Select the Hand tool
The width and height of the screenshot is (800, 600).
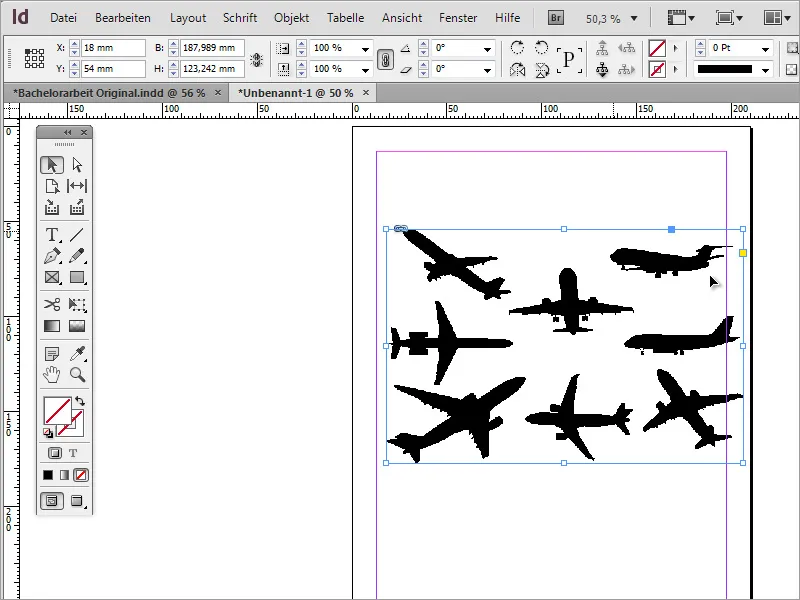click(x=52, y=375)
